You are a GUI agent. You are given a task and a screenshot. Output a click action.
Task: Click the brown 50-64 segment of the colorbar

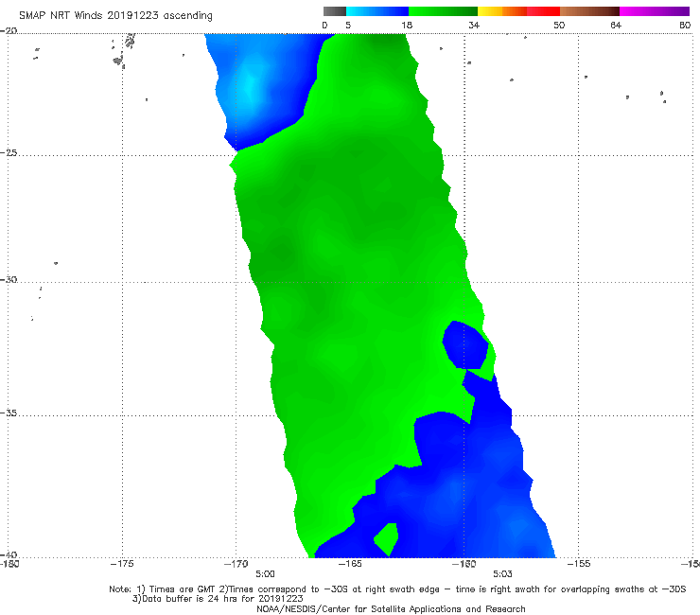(589, 11)
